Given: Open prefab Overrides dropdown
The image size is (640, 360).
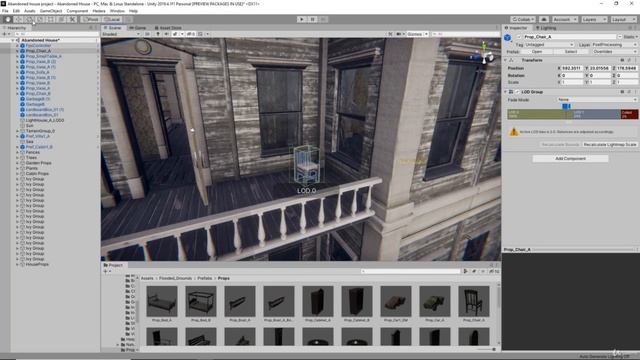Looking at the screenshot, I should point(615,52).
